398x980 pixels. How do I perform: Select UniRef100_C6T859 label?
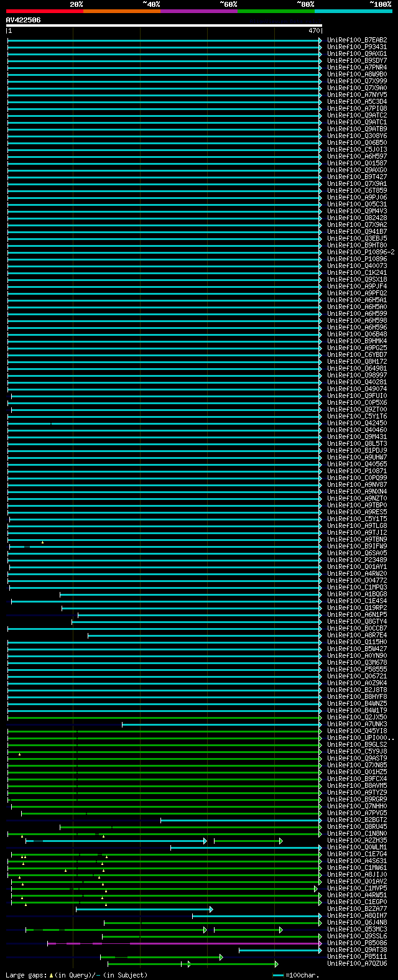[357, 191]
